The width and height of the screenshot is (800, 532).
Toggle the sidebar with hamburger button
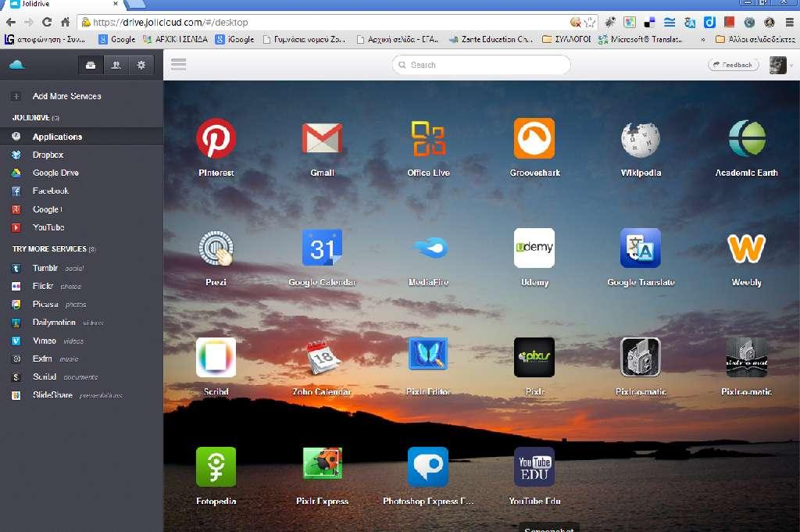(179, 64)
